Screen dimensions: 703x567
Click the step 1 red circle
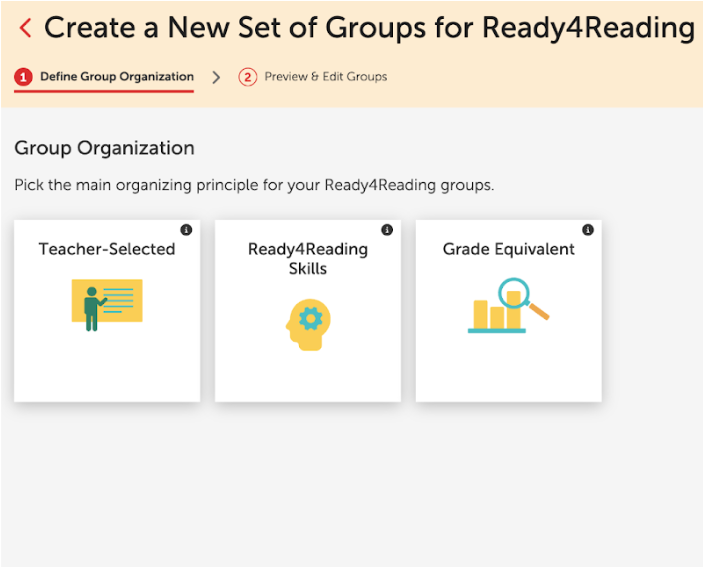pos(23,77)
